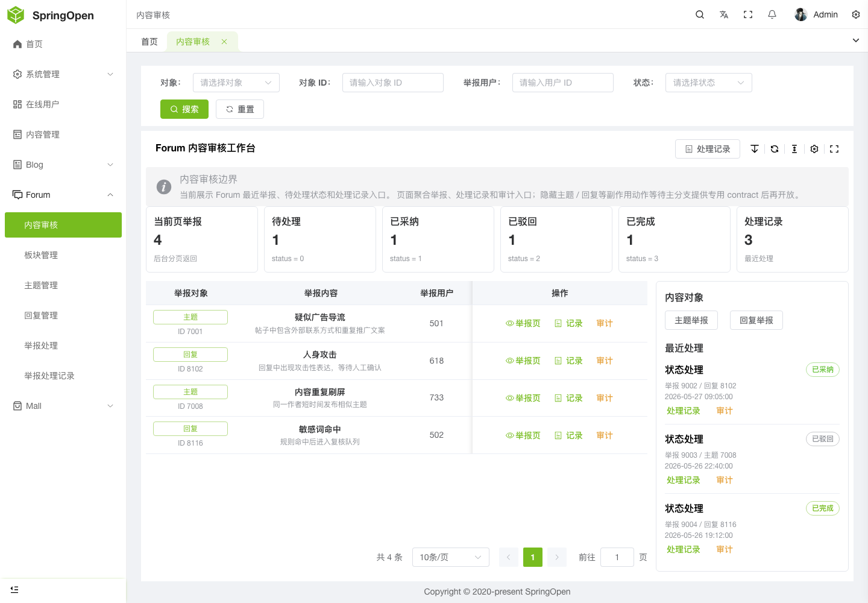Viewport: 868px width, 603px height.
Task: Expand the Blog sidebar menu
Action: (x=63, y=165)
